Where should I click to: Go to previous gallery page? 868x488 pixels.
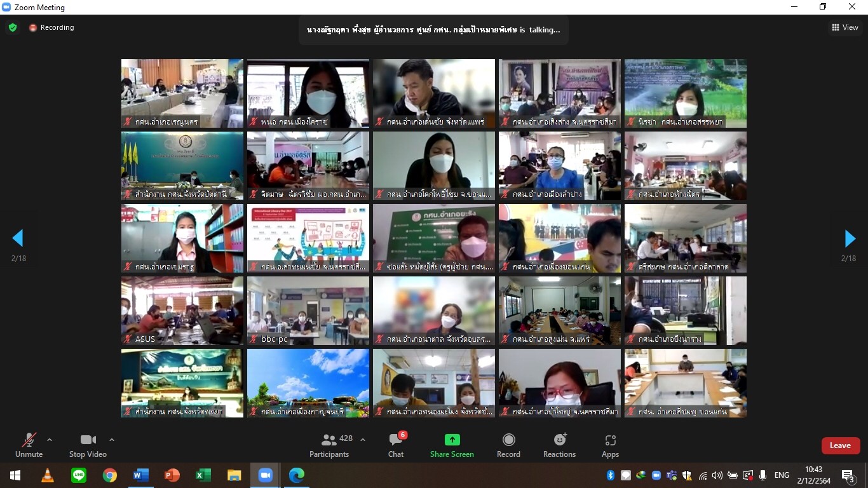click(18, 238)
